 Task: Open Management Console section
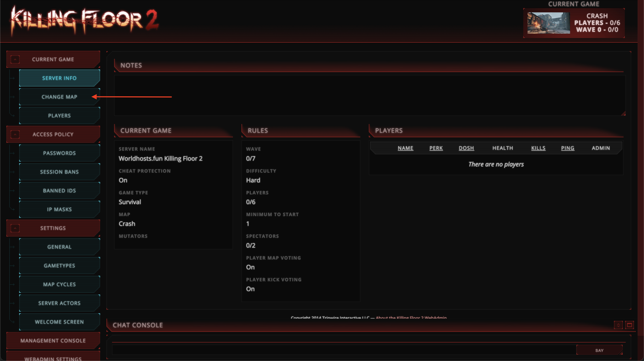pyautogui.click(x=53, y=341)
